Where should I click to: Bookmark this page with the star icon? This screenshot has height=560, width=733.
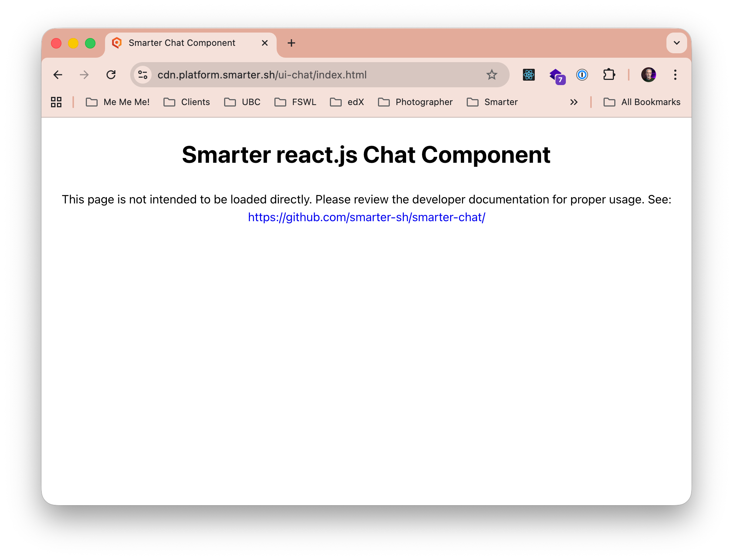(492, 75)
